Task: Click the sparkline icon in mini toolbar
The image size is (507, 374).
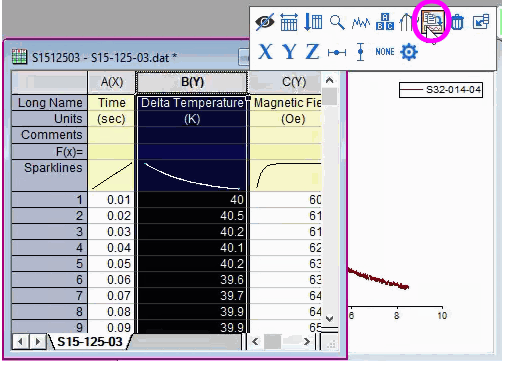Action: tap(361, 23)
